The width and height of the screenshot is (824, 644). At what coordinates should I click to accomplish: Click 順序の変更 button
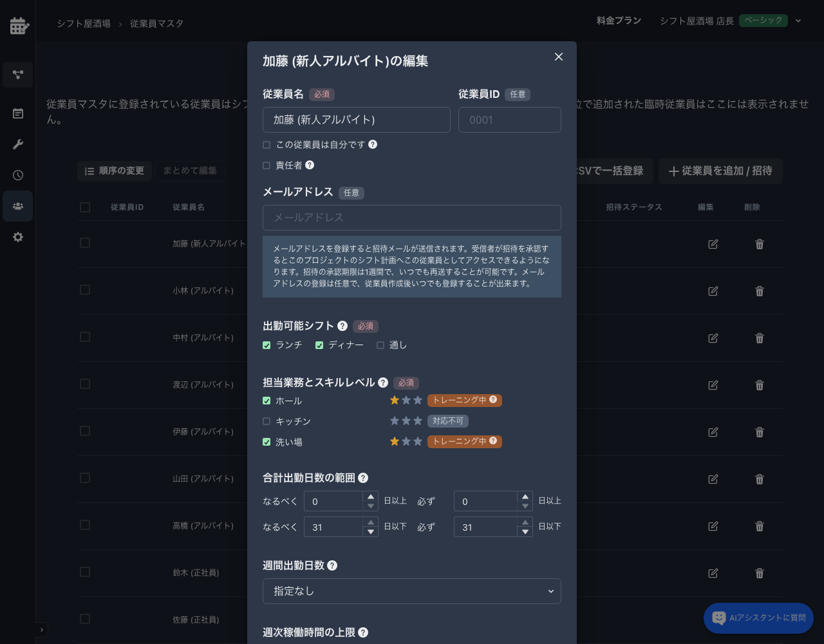tap(115, 171)
